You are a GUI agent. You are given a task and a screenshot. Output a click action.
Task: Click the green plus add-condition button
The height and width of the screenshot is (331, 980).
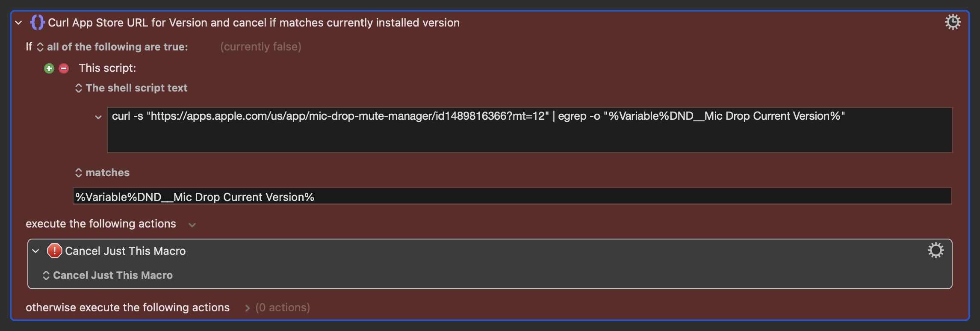(49, 68)
